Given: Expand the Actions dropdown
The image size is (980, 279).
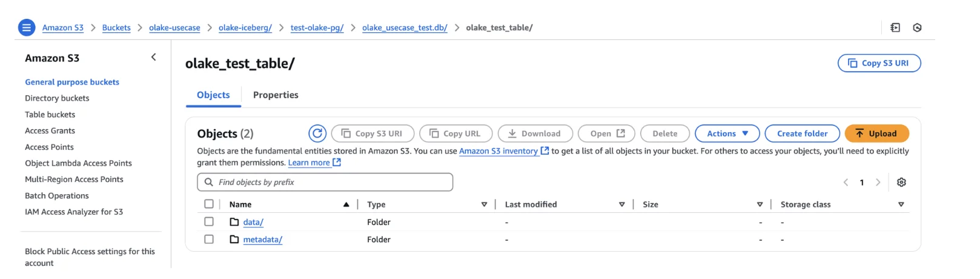Looking at the screenshot, I should point(727,133).
